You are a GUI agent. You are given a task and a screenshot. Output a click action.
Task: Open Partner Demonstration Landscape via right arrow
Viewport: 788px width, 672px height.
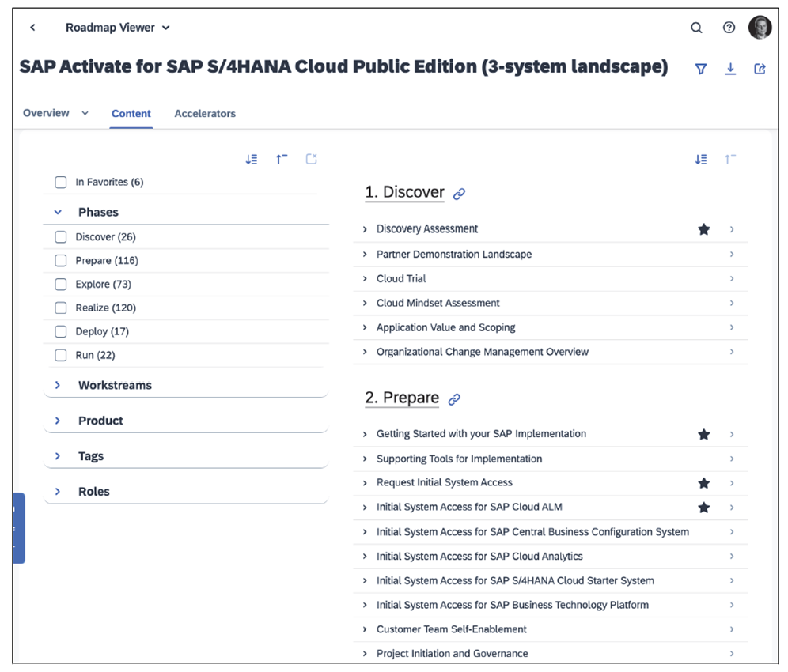(x=732, y=254)
